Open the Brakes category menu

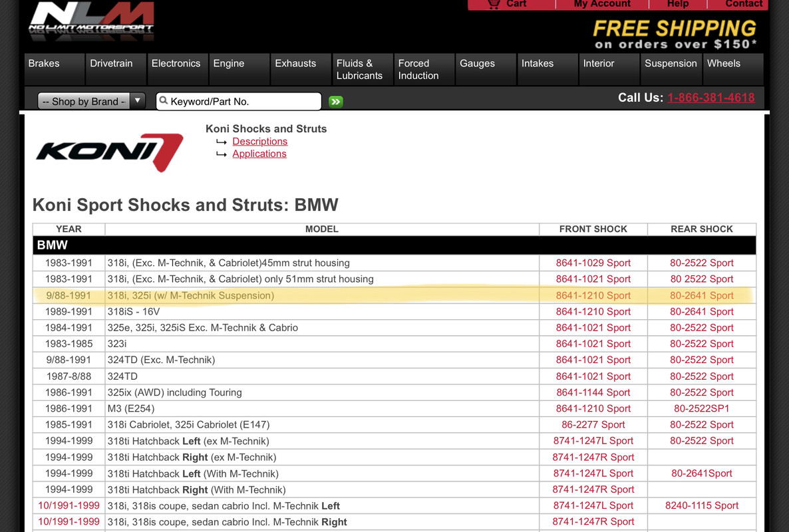click(x=55, y=69)
